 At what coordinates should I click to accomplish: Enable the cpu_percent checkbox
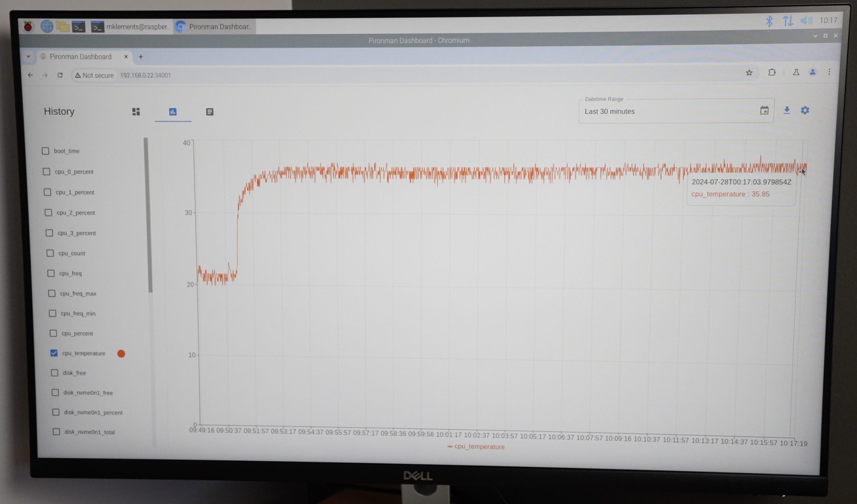point(53,333)
